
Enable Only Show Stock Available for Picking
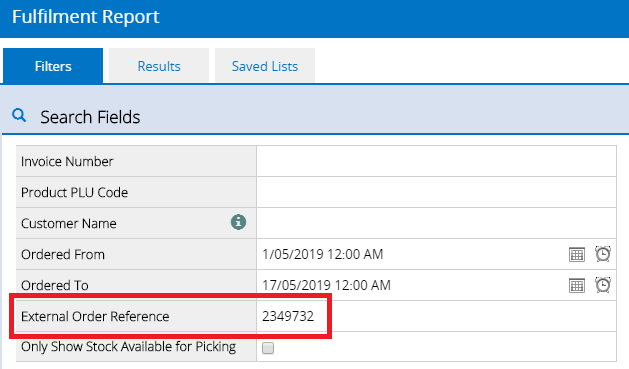coord(268,348)
